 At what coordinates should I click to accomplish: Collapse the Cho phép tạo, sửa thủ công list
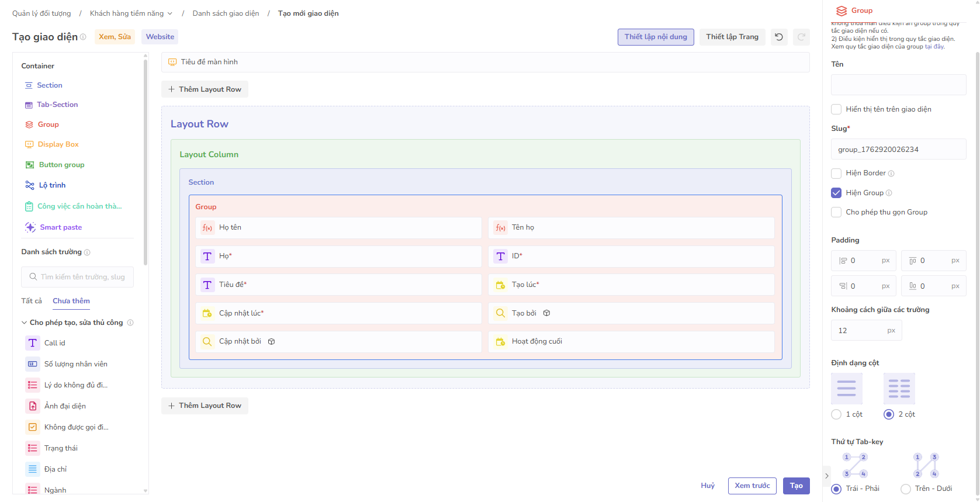(x=25, y=323)
